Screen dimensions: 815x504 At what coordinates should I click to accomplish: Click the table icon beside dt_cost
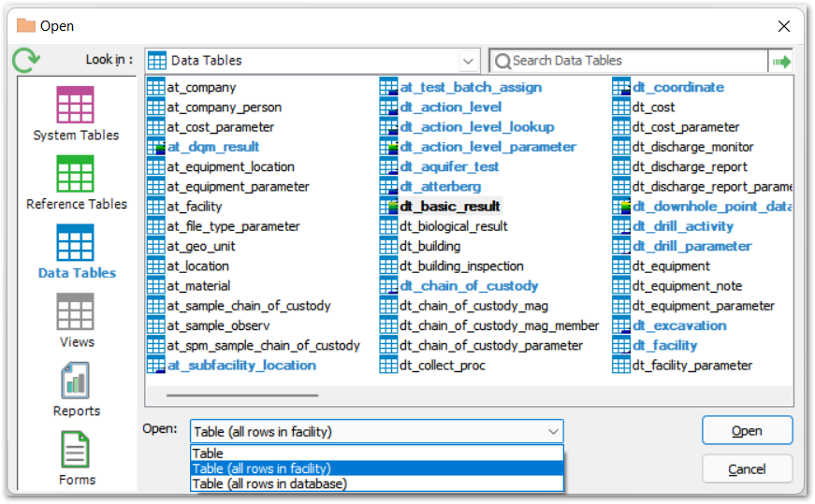[x=621, y=107]
